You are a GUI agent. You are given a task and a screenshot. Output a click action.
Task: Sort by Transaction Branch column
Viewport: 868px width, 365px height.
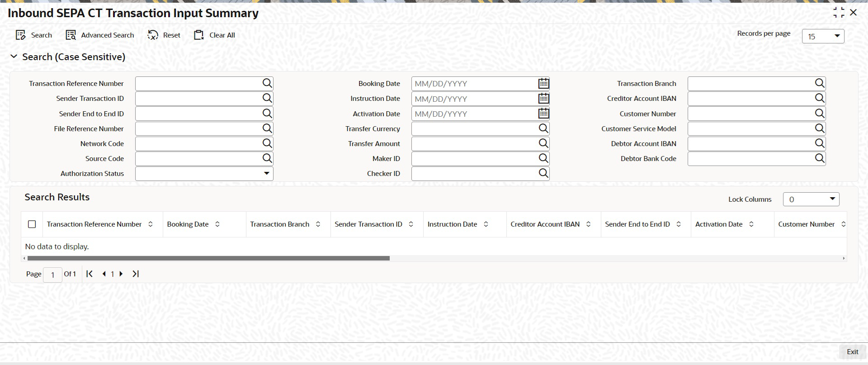[x=318, y=224]
